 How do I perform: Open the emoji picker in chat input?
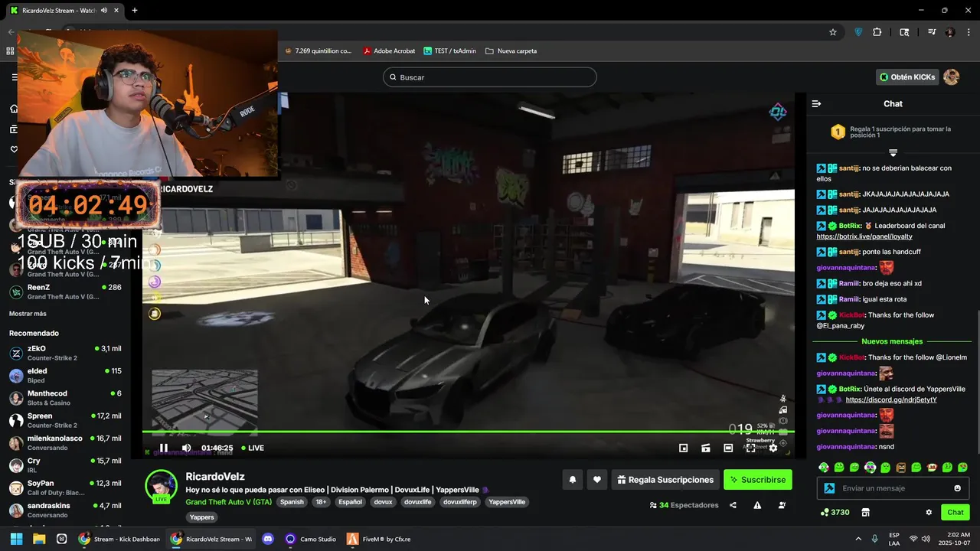[x=957, y=488]
